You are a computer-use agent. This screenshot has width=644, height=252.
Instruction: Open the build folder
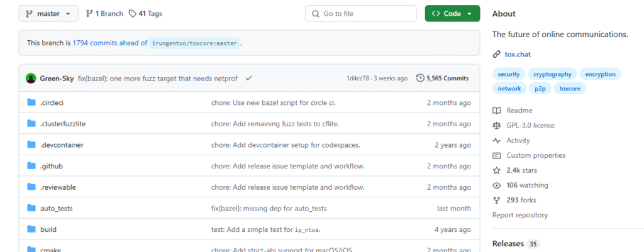tap(48, 229)
